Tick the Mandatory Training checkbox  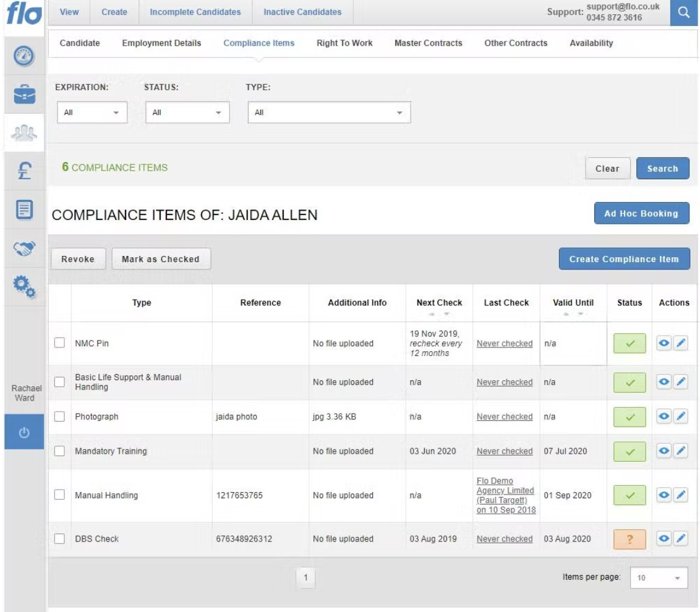[59, 451]
